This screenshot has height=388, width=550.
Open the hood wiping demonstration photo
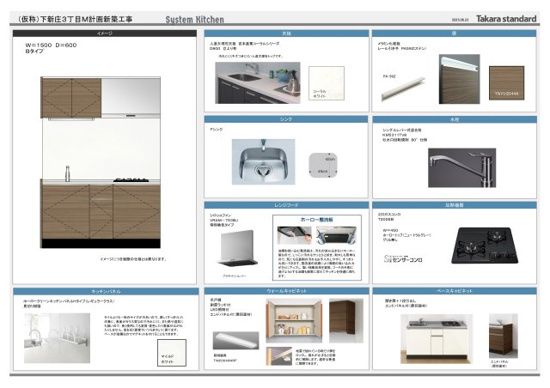pos(294,235)
